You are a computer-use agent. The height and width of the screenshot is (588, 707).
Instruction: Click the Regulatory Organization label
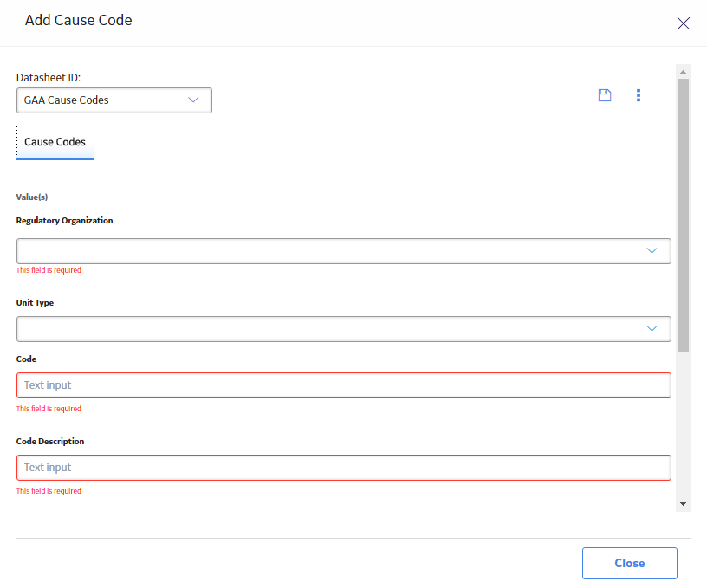tap(64, 220)
